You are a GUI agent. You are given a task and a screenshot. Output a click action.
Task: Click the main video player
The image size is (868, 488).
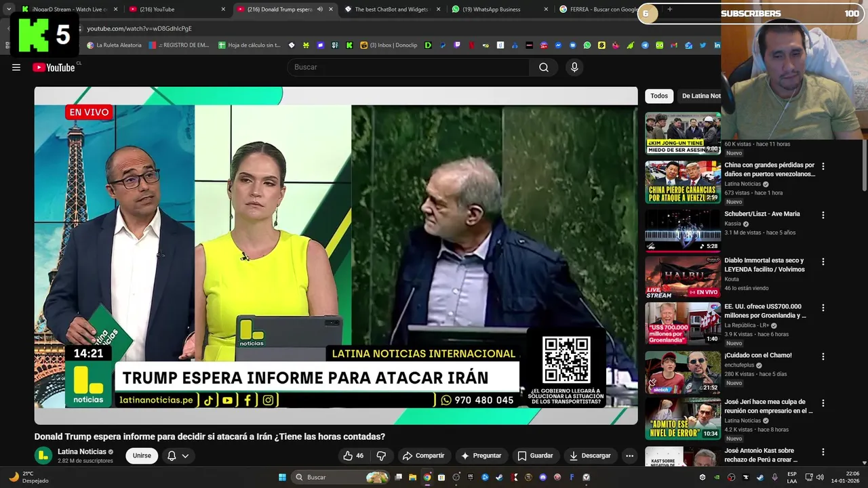click(x=336, y=256)
